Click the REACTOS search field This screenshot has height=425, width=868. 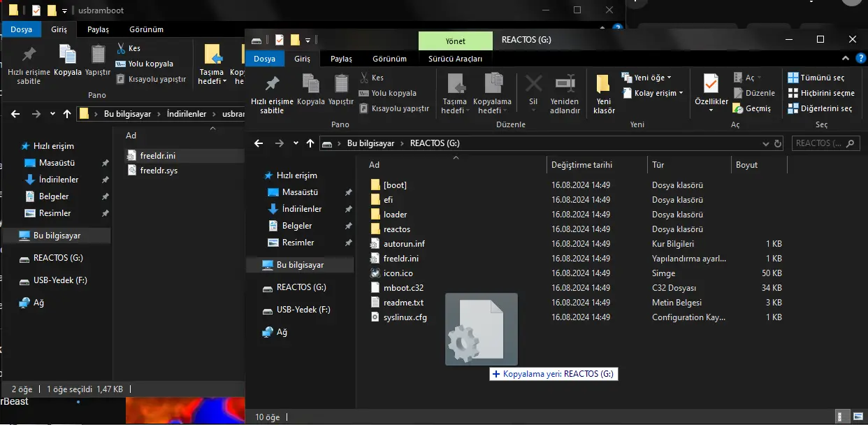[825, 143]
